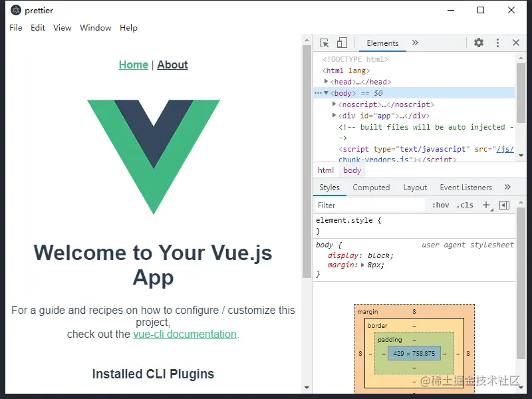Viewport: 532px width, 399px height.
Task: Follow the Home navigation link
Action: coord(134,65)
